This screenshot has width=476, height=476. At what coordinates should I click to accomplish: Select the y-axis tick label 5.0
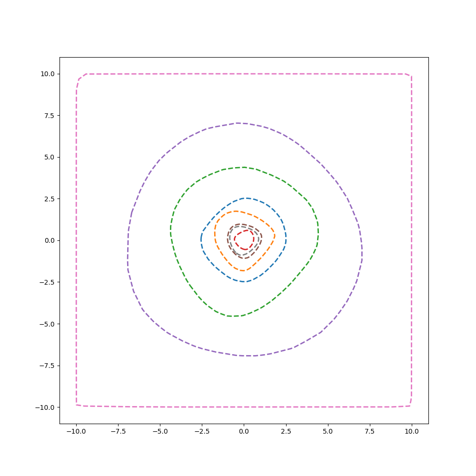coord(50,157)
